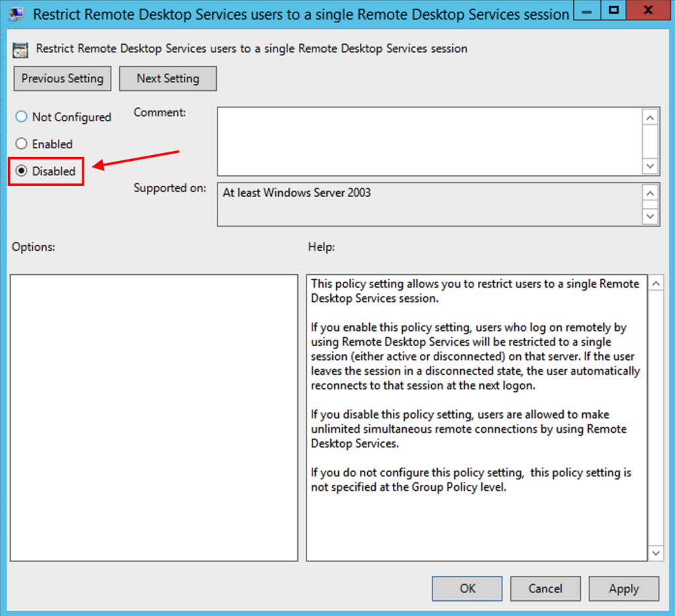Open the Next Setting policy
This screenshot has width=675, height=616.
167,78
